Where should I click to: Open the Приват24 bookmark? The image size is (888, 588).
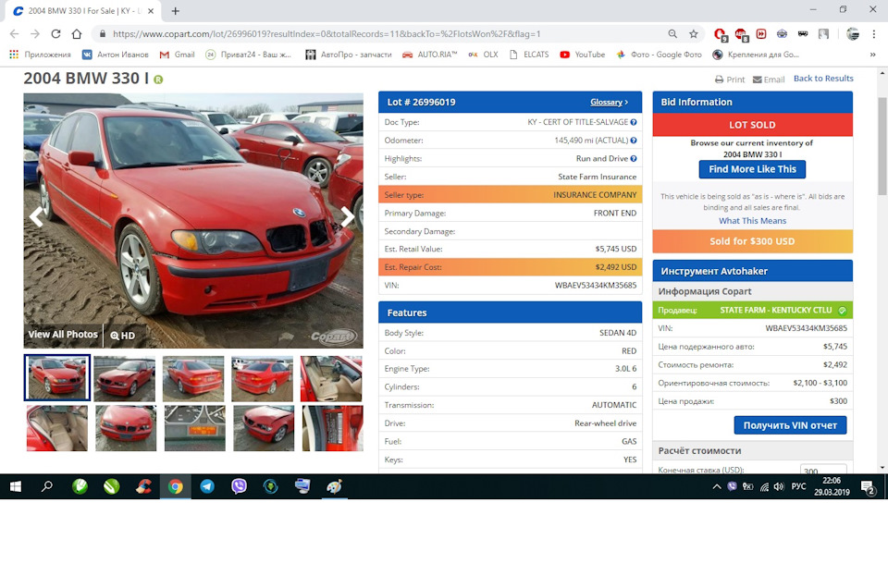coord(249,55)
